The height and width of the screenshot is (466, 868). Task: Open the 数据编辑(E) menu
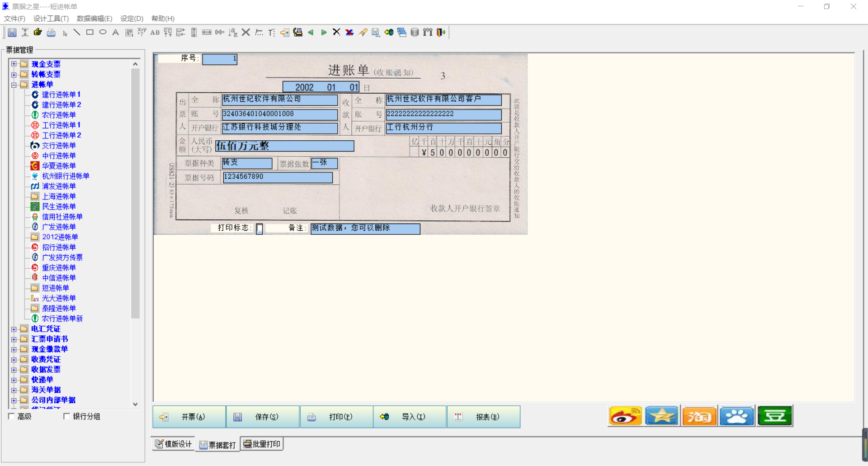pos(94,19)
